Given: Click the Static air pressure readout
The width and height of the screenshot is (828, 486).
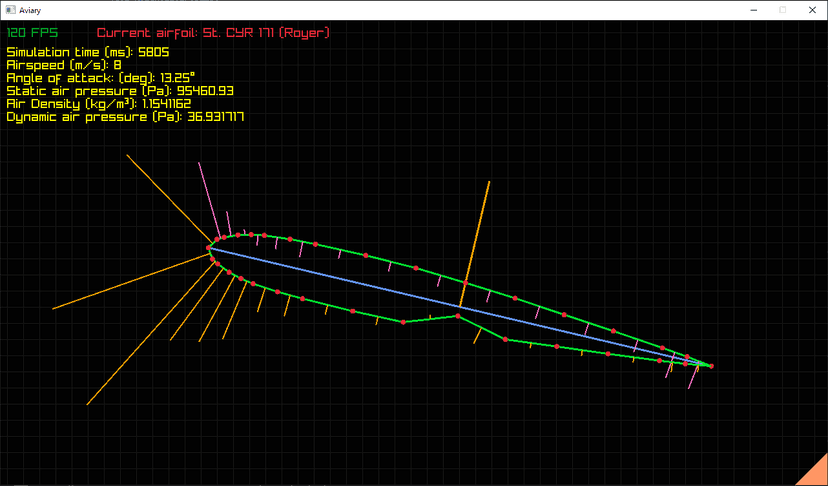Looking at the screenshot, I should (x=120, y=91).
